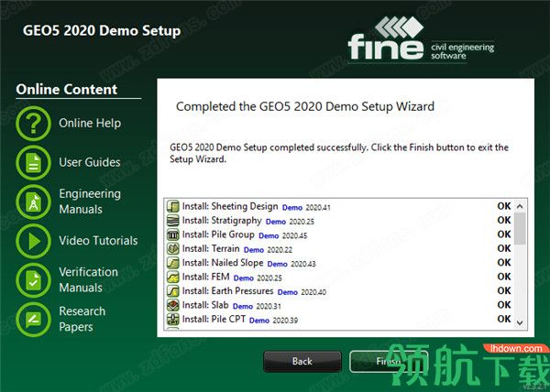The image size is (550, 392).
Task: Select the Slab program icon
Action: 173,305
